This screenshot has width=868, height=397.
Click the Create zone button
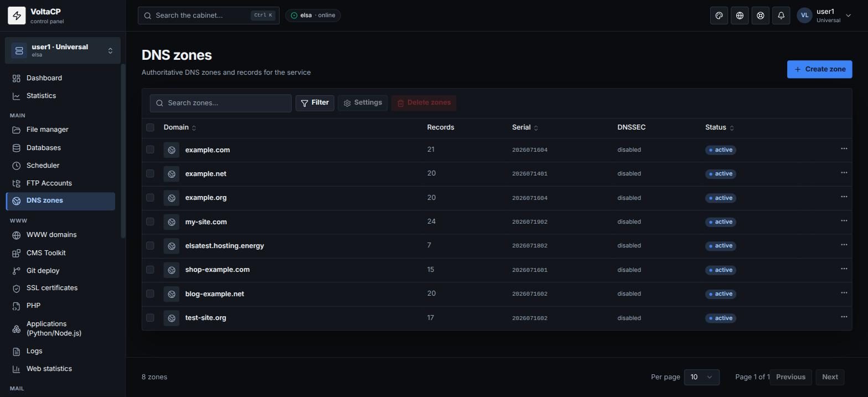click(819, 69)
